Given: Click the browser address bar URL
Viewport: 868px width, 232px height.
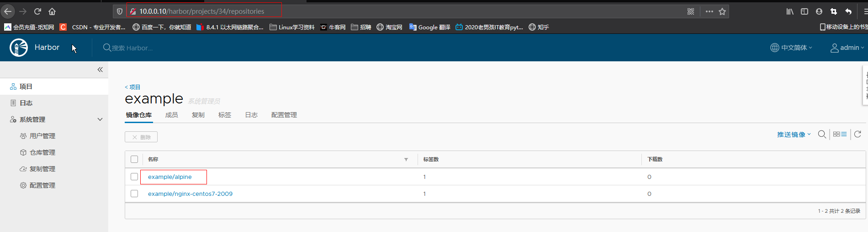Looking at the screenshot, I should coord(201,11).
